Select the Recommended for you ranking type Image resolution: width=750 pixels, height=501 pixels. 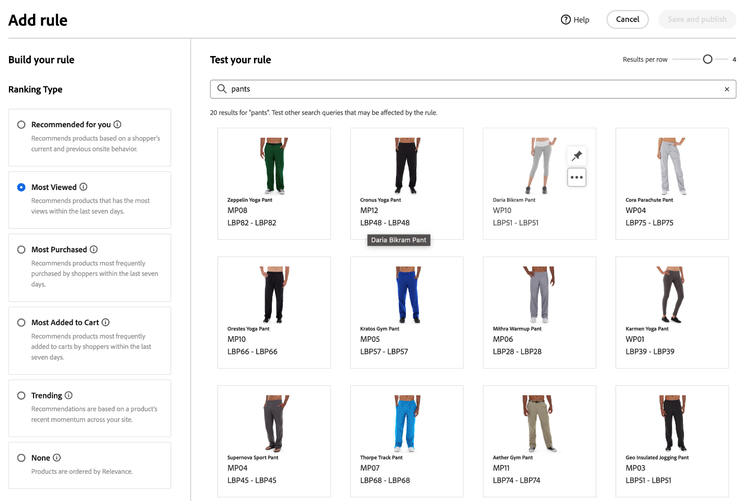[21, 125]
